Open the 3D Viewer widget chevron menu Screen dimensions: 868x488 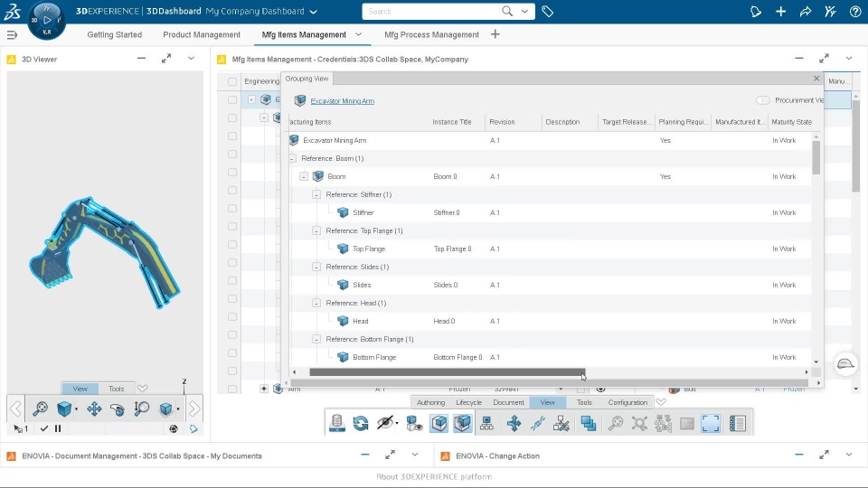tap(191, 58)
